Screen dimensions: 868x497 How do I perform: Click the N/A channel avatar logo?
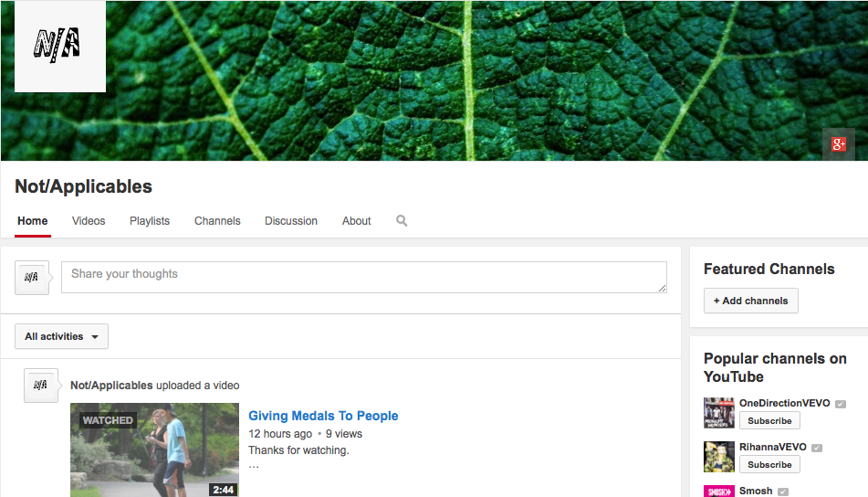click(x=60, y=46)
